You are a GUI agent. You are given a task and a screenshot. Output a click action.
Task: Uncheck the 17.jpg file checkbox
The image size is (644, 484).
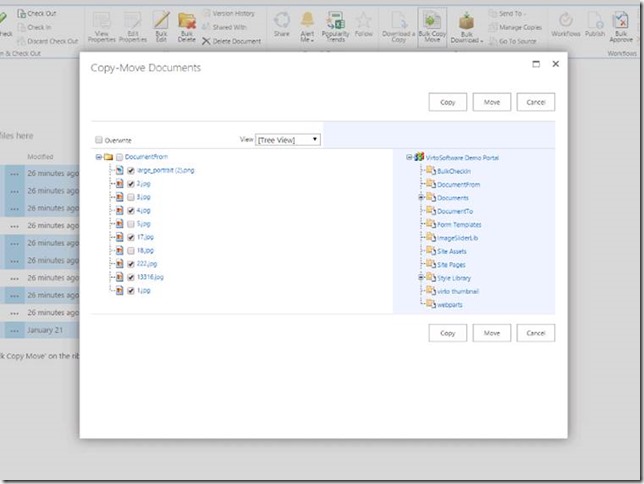pos(131,238)
